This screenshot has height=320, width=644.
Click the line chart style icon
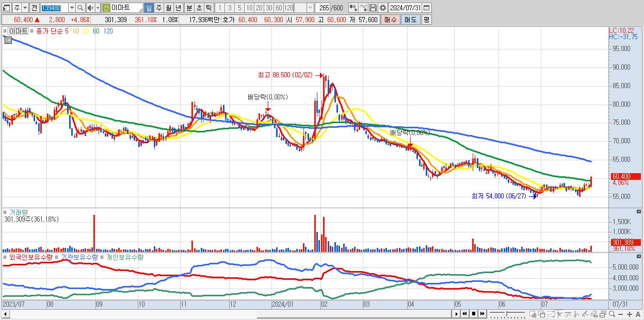tap(568, 314)
